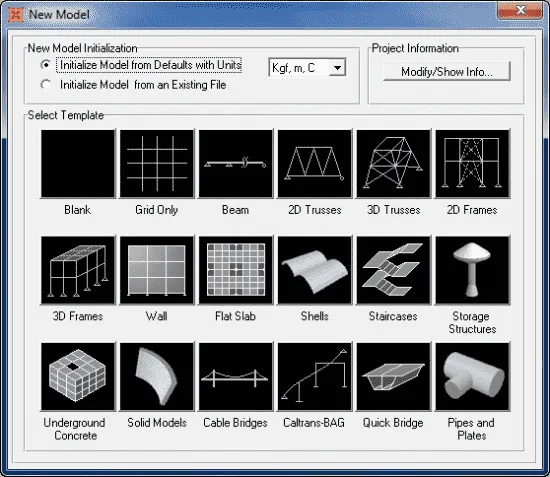Open the Staircases template
The image size is (550, 477).
[394, 270]
